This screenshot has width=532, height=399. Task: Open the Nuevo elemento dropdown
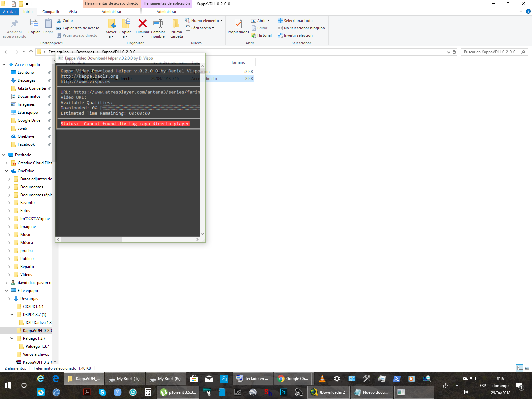coord(203,21)
